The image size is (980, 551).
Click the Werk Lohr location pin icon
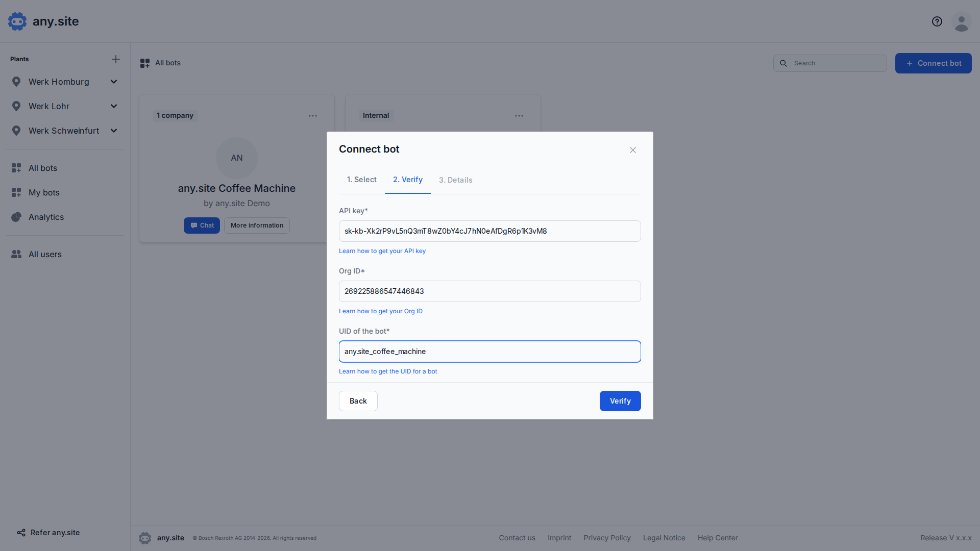[16, 106]
